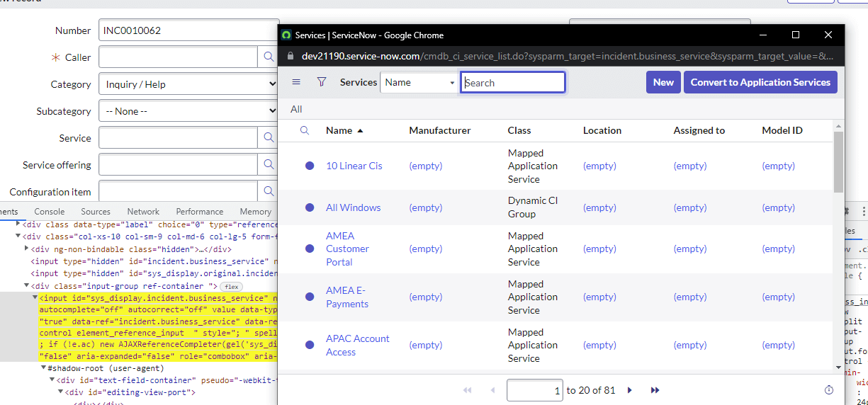
Task: Click the preview dot for All Windows
Action: pos(310,207)
